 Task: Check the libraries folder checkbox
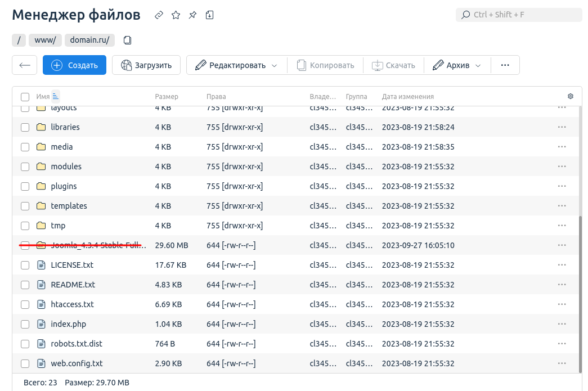[25, 127]
